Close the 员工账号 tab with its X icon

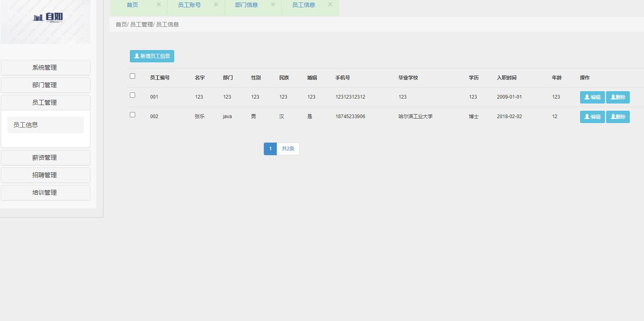[x=216, y=4]
